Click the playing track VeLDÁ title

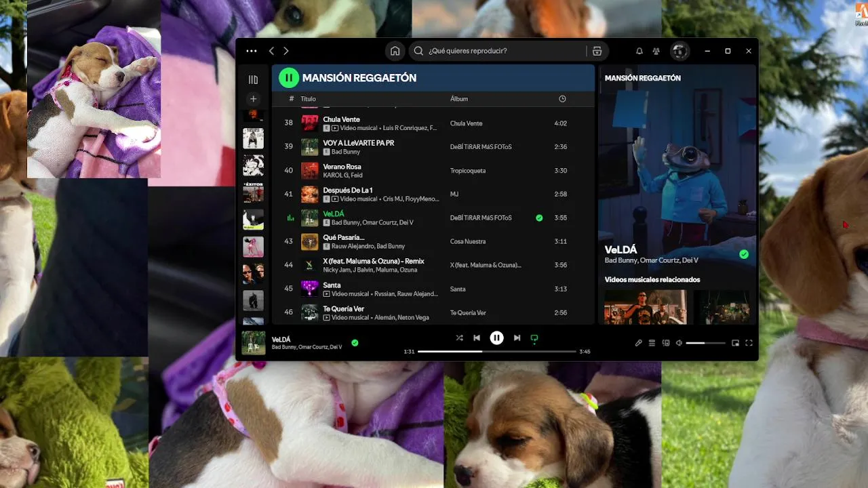click(x=334, y=213)
